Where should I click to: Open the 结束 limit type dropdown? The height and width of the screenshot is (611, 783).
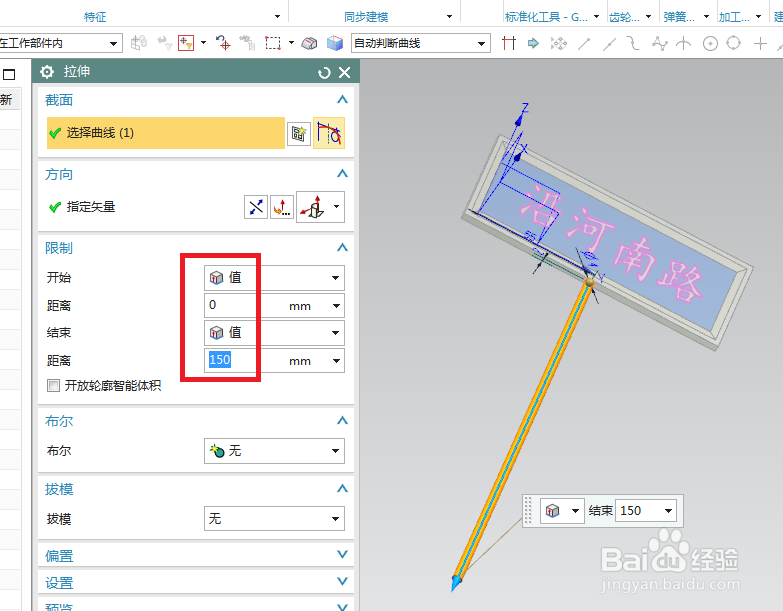tap(274, 333)
